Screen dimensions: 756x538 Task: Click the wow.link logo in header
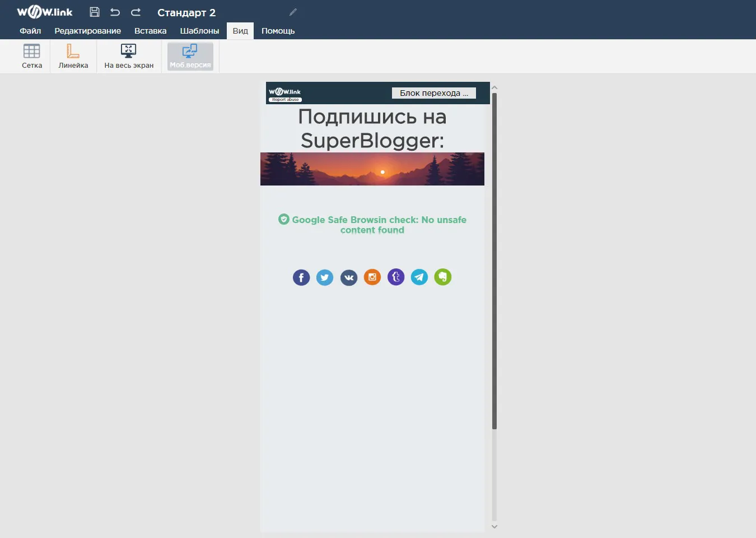[45, 12]
